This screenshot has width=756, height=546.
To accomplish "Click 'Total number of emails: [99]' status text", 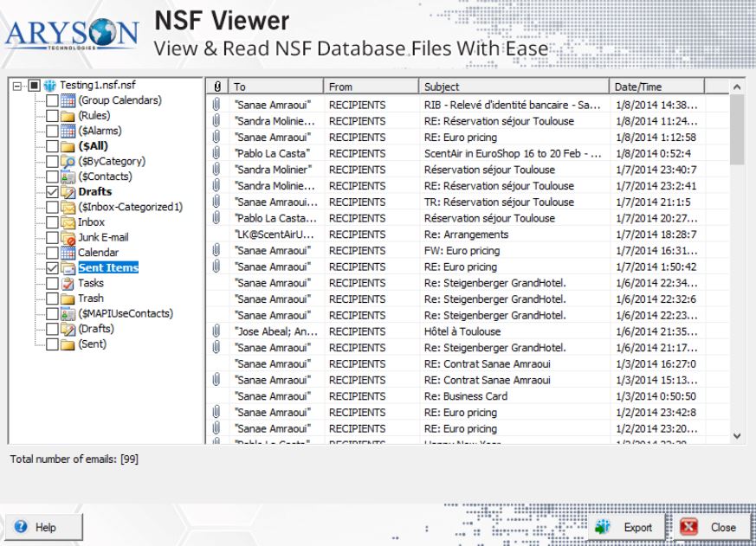I will pyautogui.click(x=74, y=459).
